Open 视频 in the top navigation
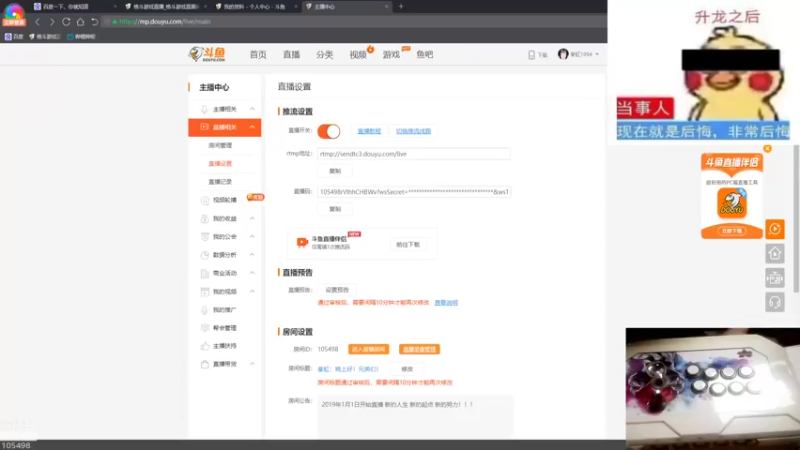This screenshot has width=800, height=450. (358, 55)
